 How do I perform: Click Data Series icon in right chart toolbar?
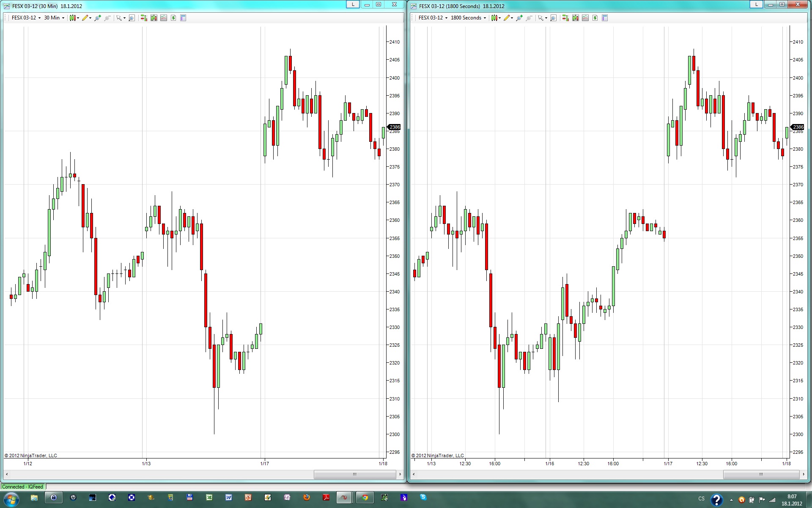pos(576,18)
